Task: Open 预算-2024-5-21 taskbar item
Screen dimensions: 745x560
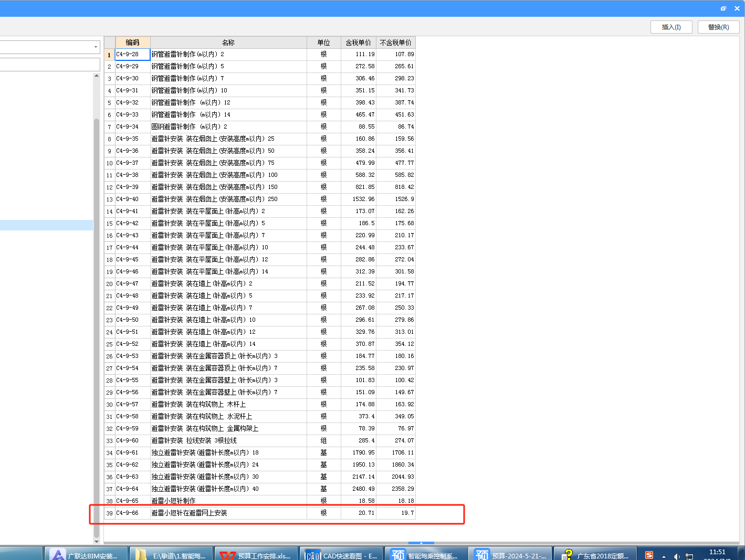Action: pyautogui.click(x=511, y=554)
